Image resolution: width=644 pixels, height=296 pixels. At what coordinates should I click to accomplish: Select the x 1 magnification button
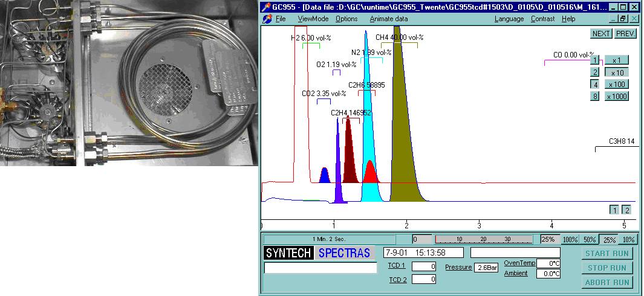point(617,60)
